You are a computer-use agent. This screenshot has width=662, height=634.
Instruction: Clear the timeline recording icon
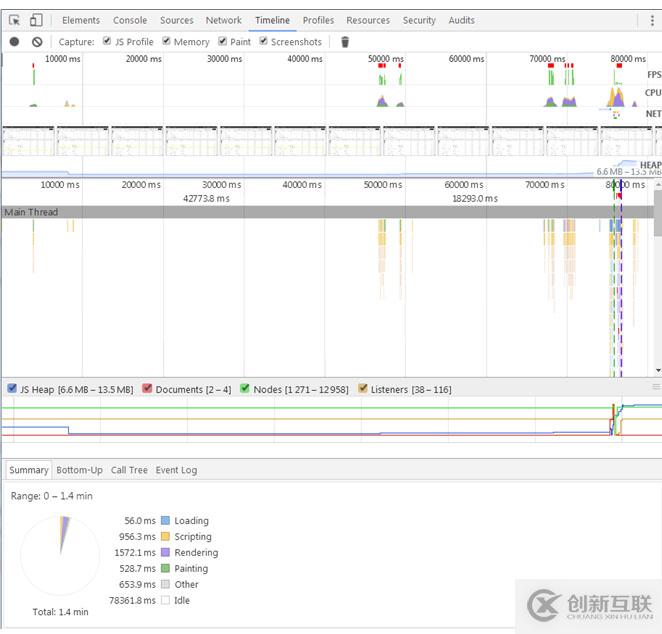(x=37, y=42)
